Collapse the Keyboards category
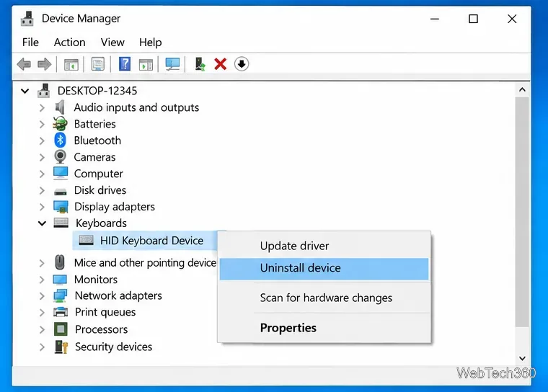548x392 pixels. click(x=42, y=223)
